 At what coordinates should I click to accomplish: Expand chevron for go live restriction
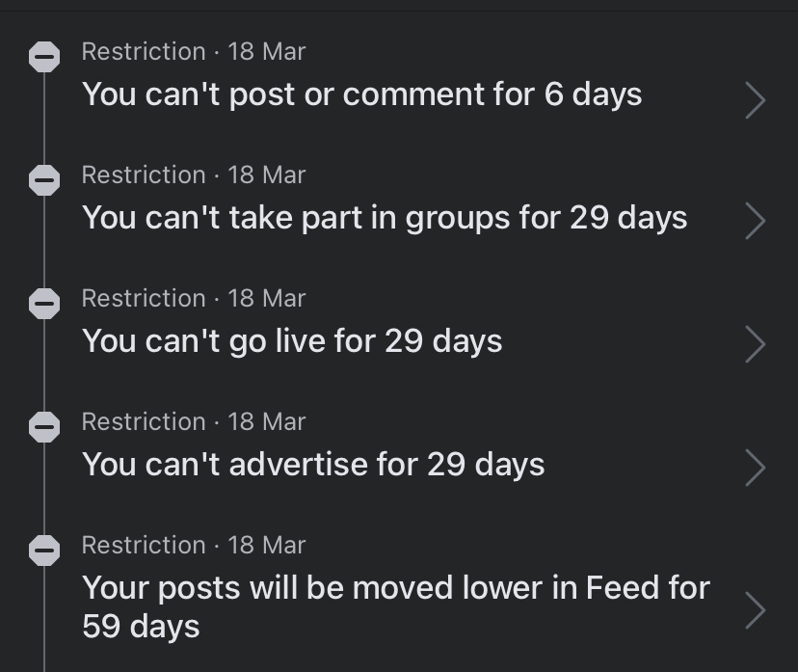point(756,344)
